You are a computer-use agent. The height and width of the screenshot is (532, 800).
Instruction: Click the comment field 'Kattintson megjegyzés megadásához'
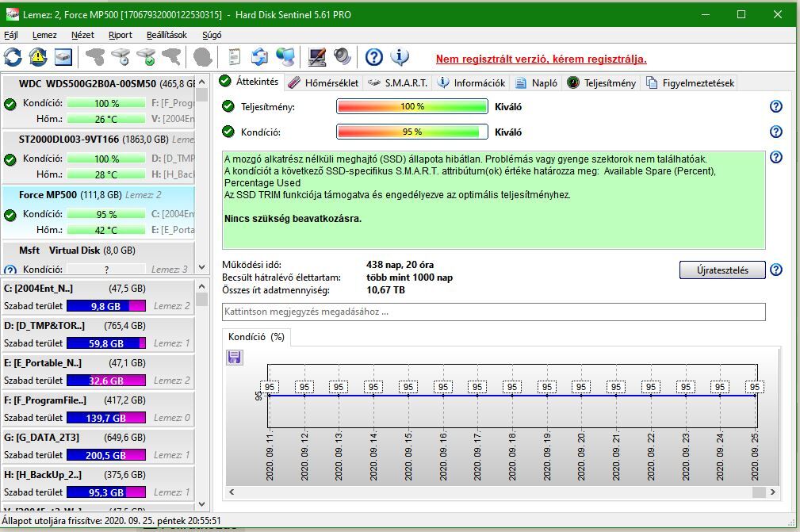tap(493, 312)
